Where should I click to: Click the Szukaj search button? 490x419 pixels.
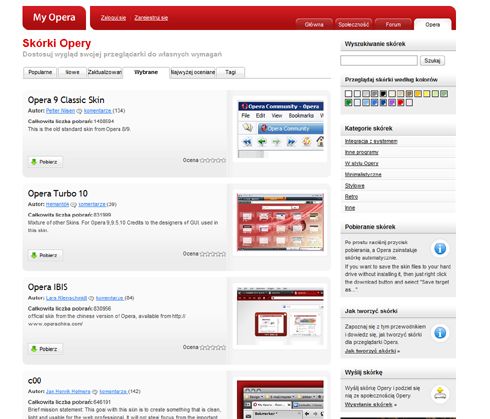point(432,61)
